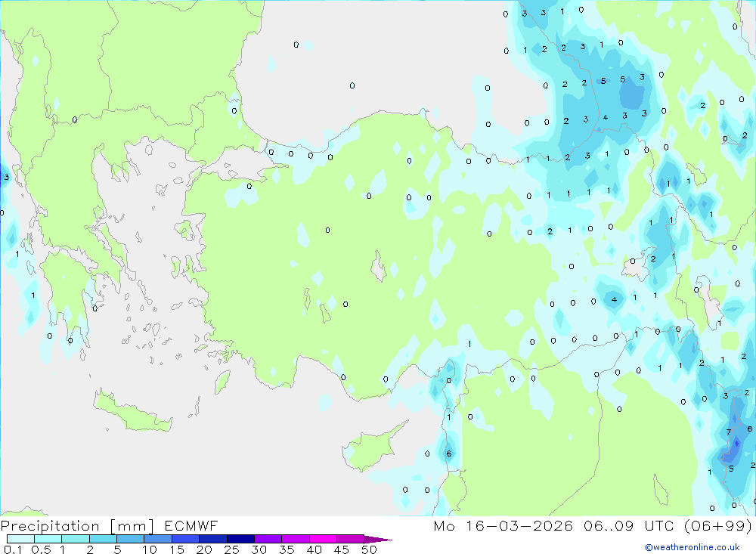Select the 5–10 mm legend color box
The height and width of the screenshot is (554, 756).
[130, 539]
